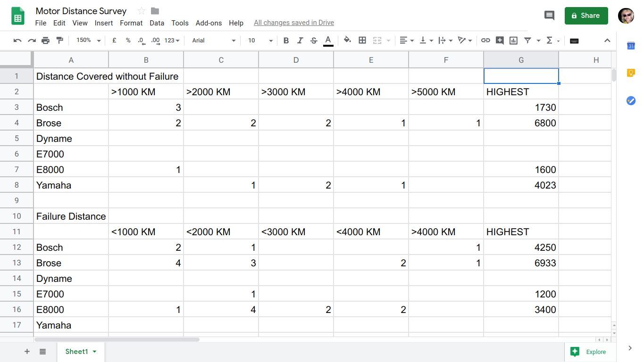Rename the Motor Distance Survey title
The width and height of the screenshot is (644, 362).
click(81, 11)
